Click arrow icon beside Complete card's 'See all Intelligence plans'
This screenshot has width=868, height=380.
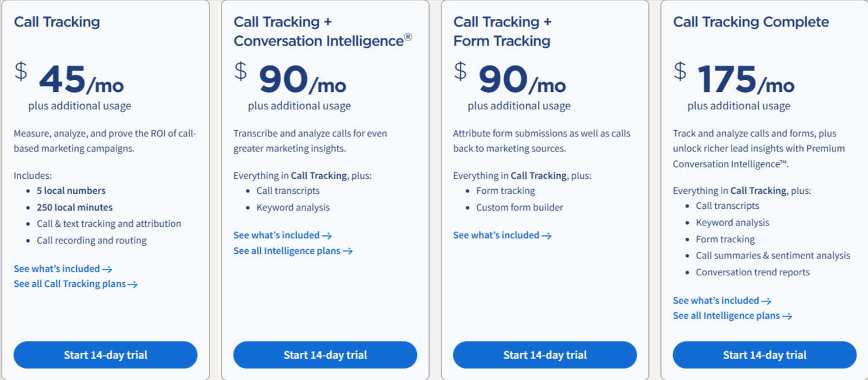787,316
